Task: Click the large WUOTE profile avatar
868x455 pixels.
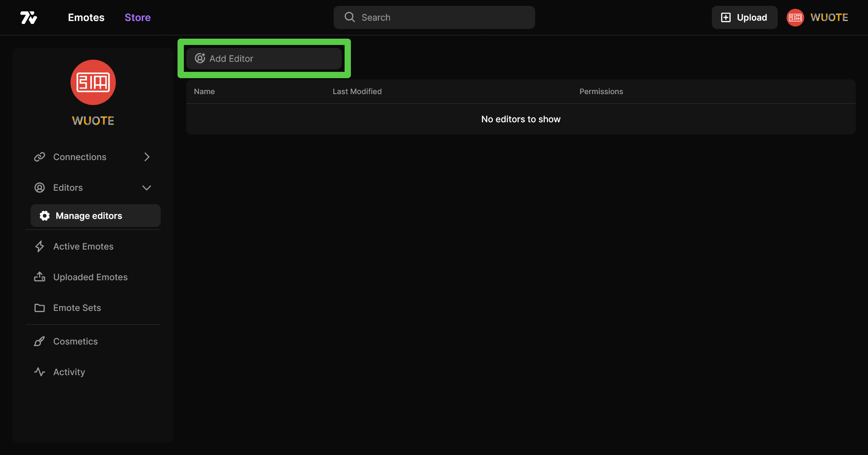Action: [x=93, y=82]
